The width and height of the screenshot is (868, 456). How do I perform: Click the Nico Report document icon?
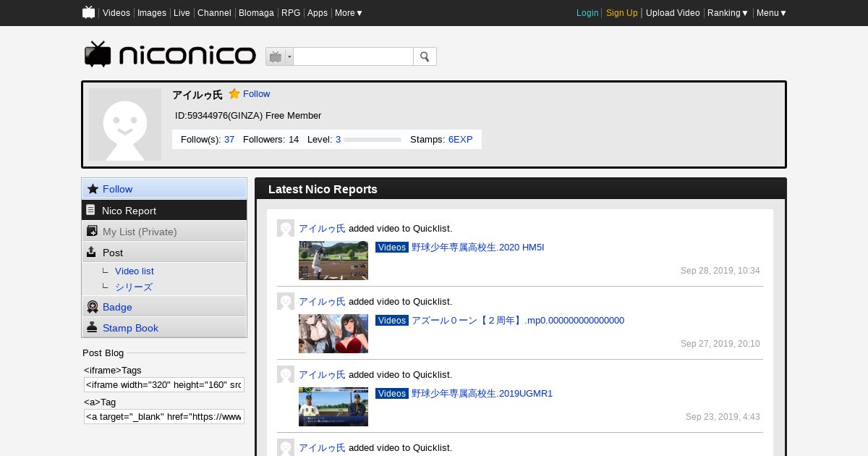click(x=91, y=210)
